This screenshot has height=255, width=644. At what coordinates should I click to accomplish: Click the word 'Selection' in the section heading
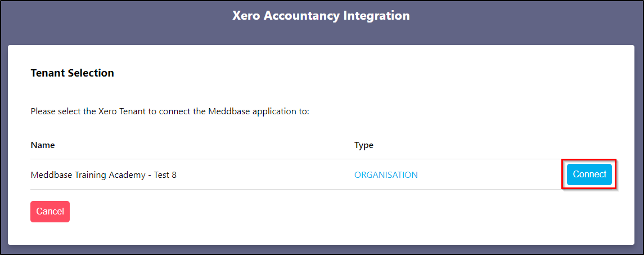coord(91,73)
